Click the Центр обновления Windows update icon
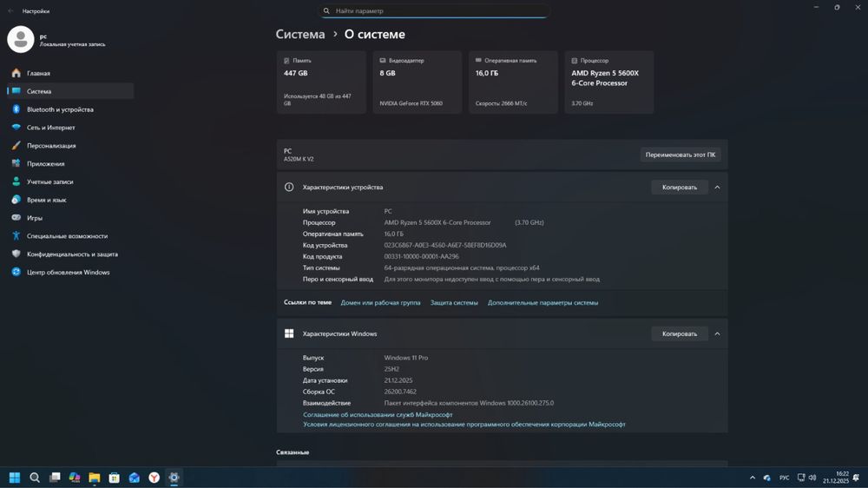The image size is (868, 488). (16, 272)
